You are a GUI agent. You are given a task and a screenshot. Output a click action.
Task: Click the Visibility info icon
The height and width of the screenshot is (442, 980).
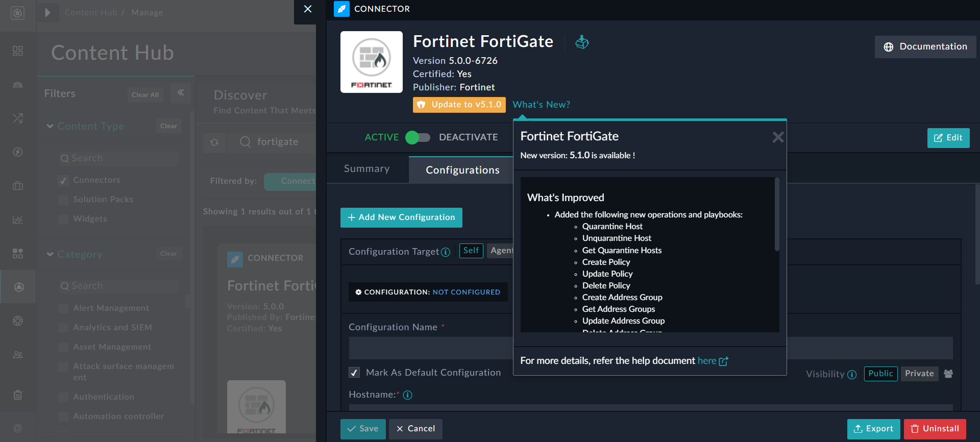pos(852,375)
